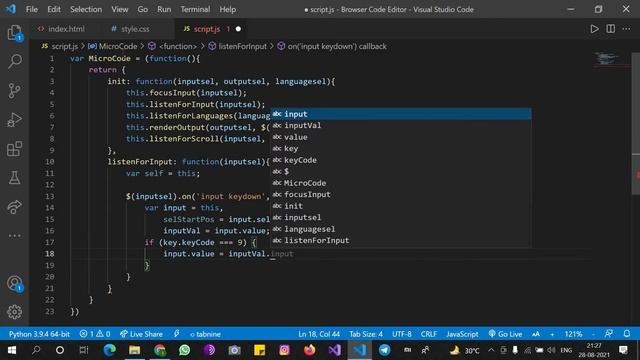Click the tabnine status bar item
Viewport: 640px width, 360px height.
click(205, 334)
